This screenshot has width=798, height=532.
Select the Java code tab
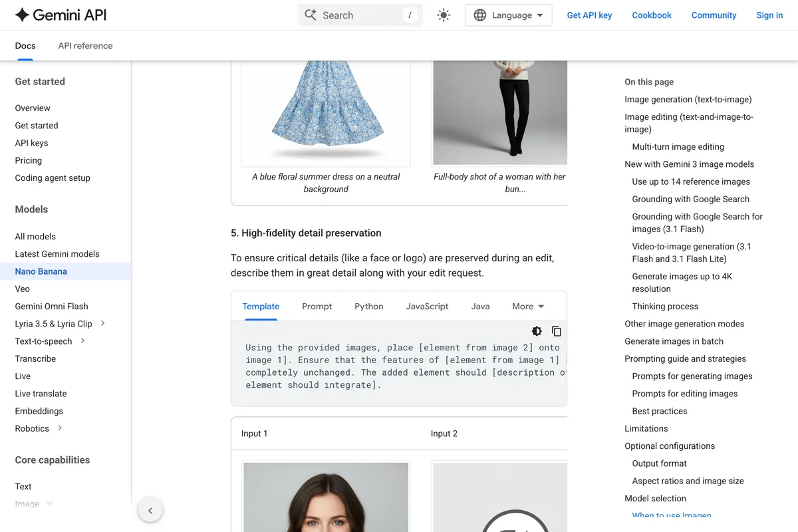click(x=480, y=307)
